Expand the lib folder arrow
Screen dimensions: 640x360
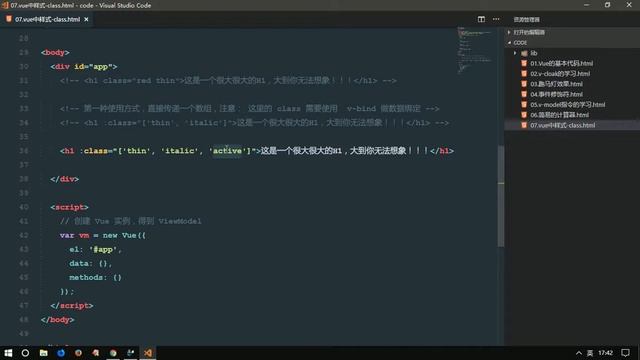coord(515,53)
